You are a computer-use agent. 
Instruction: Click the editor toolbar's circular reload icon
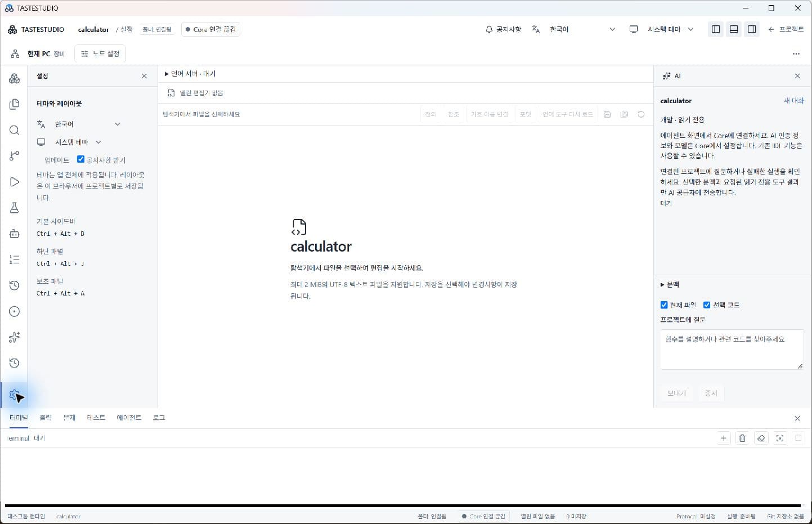[x=641, y=114]
